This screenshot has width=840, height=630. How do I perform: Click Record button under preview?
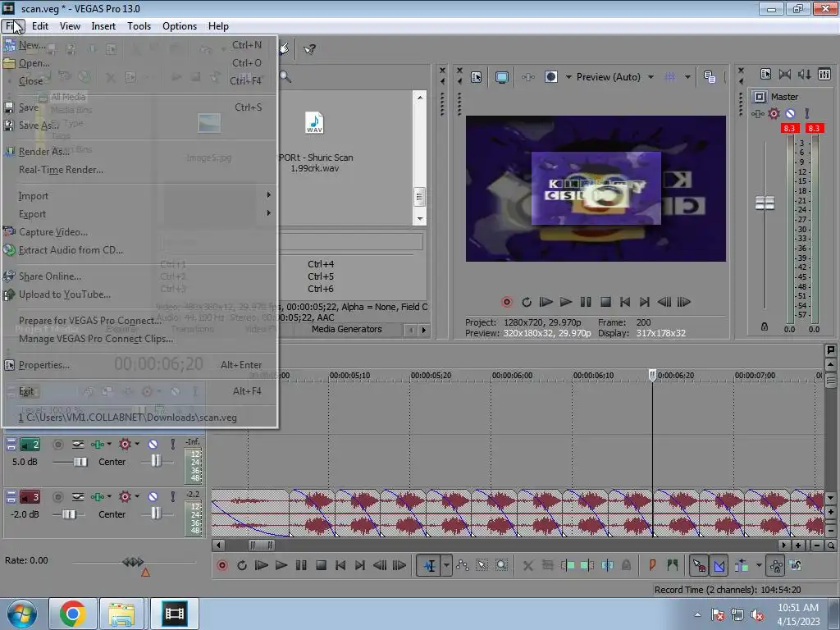(x=507, y=302)
